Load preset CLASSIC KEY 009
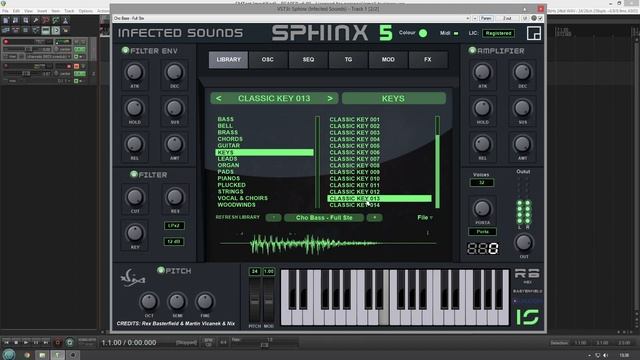 point(355,172)
